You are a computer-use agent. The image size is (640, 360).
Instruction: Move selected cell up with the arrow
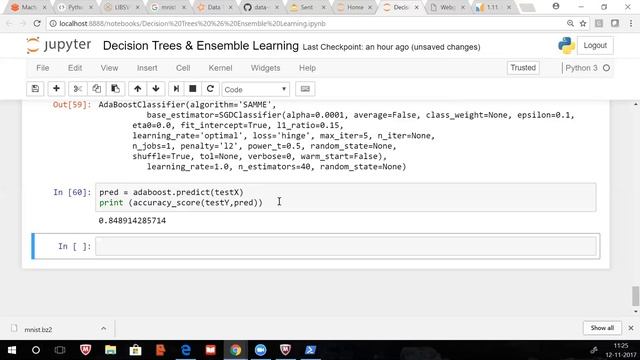coord(138,89)
